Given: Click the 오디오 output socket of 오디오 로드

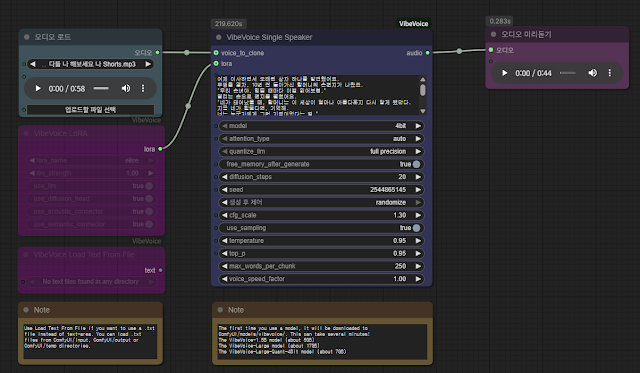Looking at the screenshot, I should [x=158, y=53].
